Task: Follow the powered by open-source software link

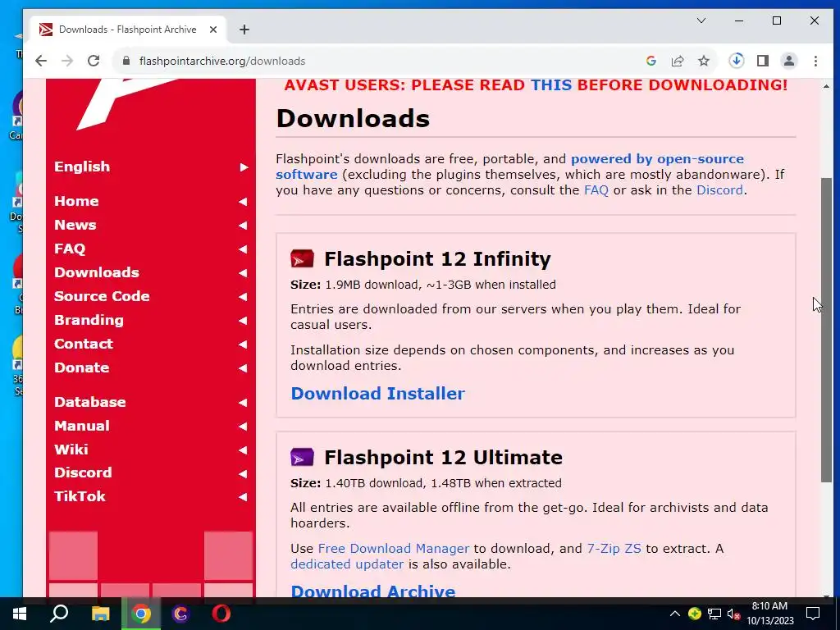Action: click(657, 159)
